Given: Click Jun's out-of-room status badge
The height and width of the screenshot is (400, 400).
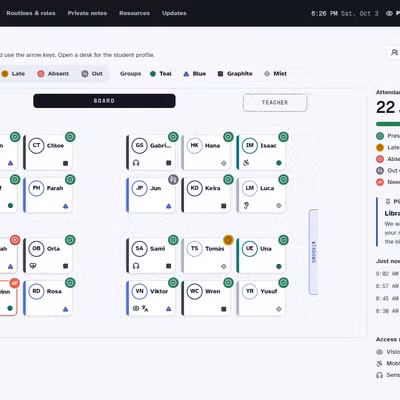Looking at the screenshot, I should point(173,179).
